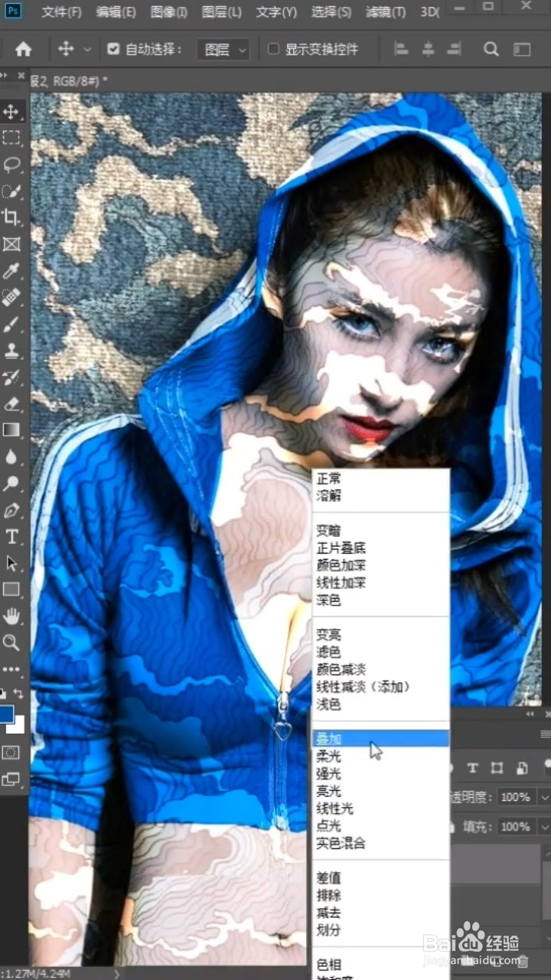551x980 pixels.
Task: Open the 图层(L) menu
Action: point(222,12)
